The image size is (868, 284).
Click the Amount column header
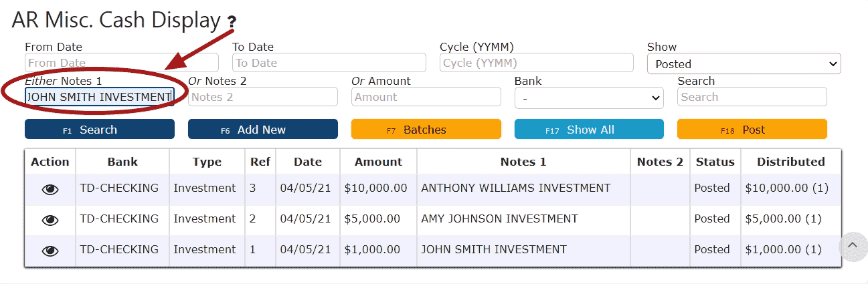(379, 162)
